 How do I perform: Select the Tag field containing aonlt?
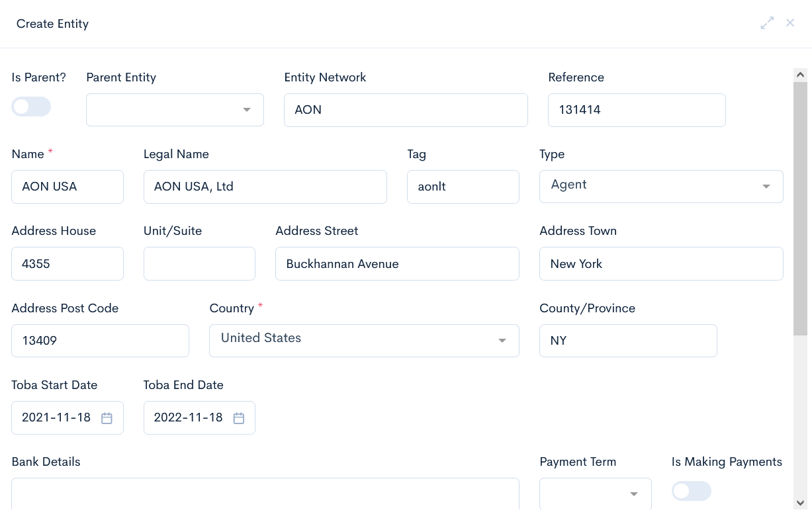463,187
